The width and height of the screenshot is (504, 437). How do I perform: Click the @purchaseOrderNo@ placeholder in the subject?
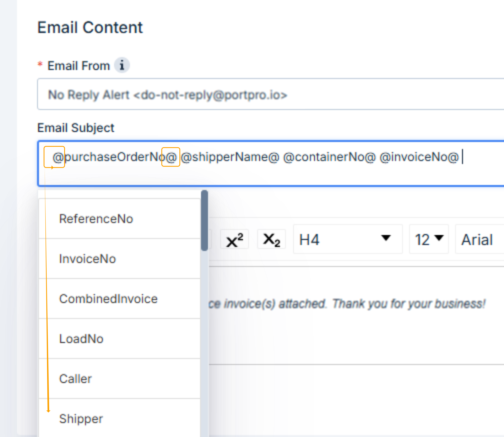pyautogui.click(x=115, y=157)
